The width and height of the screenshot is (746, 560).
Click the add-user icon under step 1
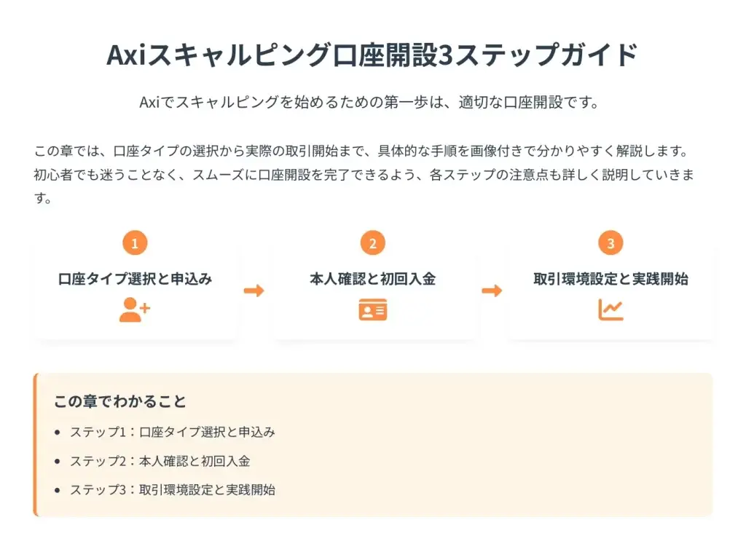(x=134, y=309)
